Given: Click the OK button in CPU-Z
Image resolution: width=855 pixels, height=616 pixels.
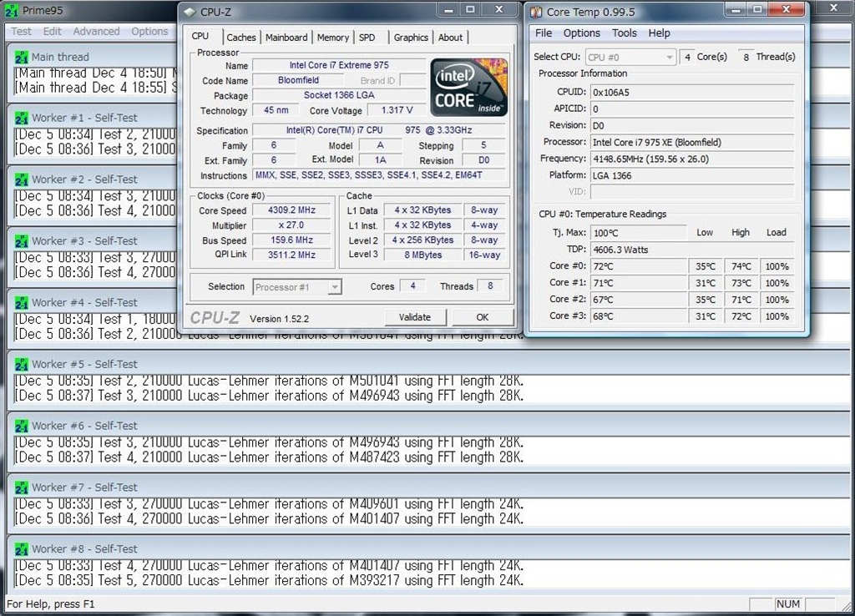Looking at the screenshot, I should coord(482,317).
